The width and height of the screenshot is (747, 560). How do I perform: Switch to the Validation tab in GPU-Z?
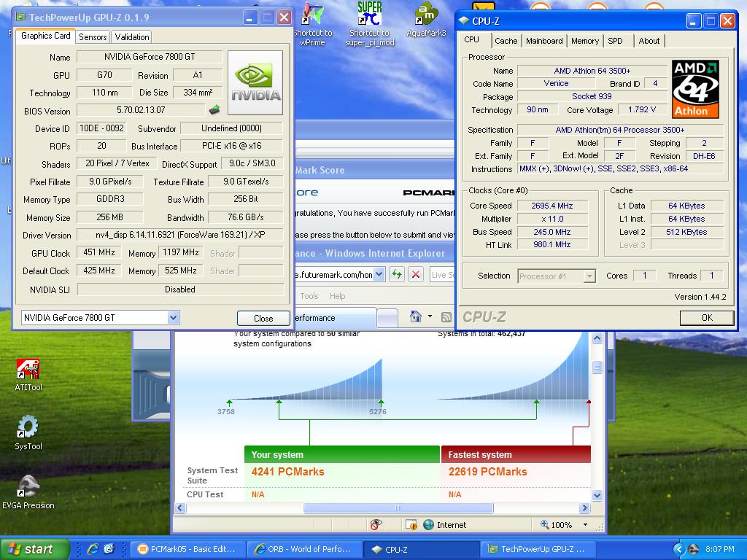132,36
